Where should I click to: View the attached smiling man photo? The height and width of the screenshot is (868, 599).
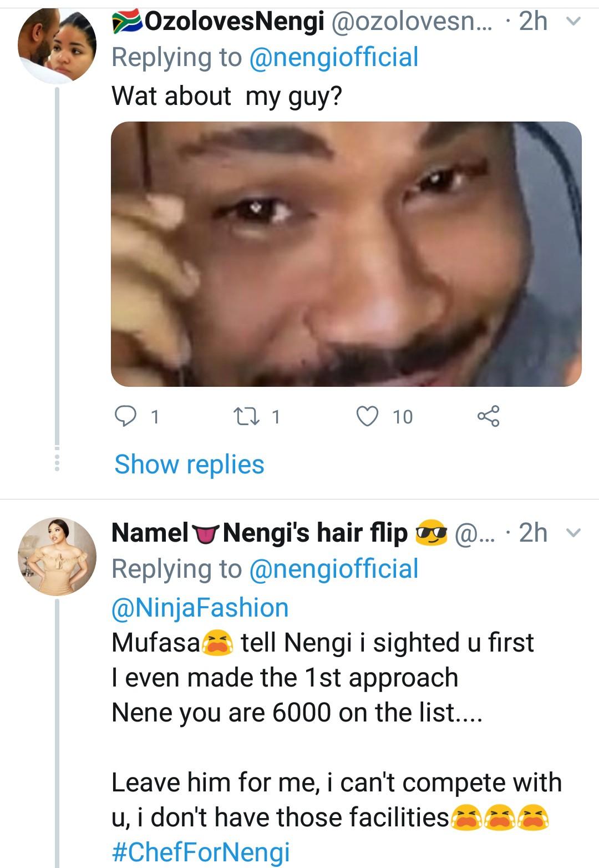pyautogui.click(x=346, y=254)
